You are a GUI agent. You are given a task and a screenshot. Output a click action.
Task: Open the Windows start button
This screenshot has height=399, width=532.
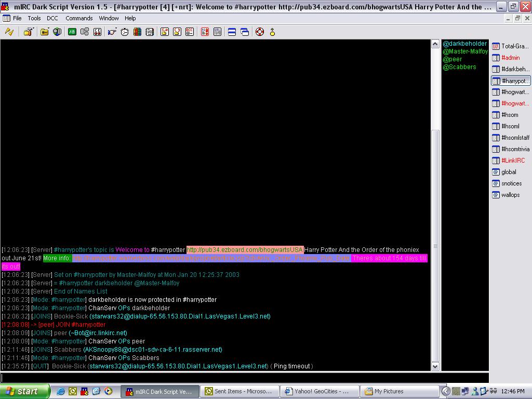point(25,392)
